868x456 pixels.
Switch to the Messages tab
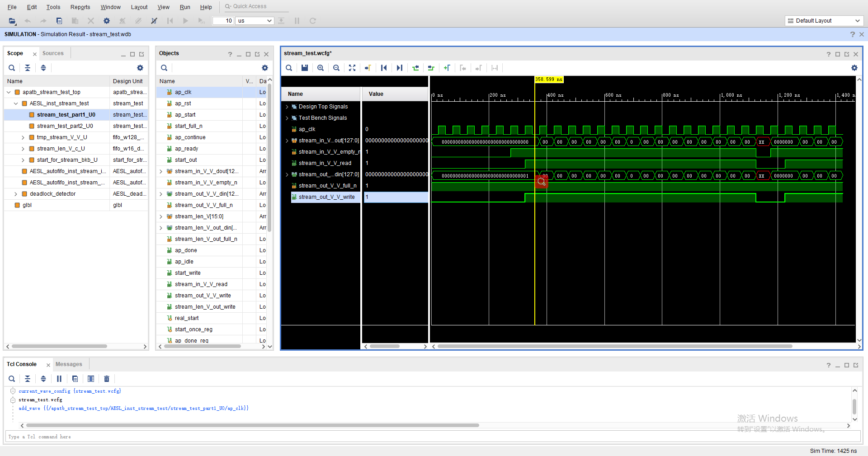(69, 364)
